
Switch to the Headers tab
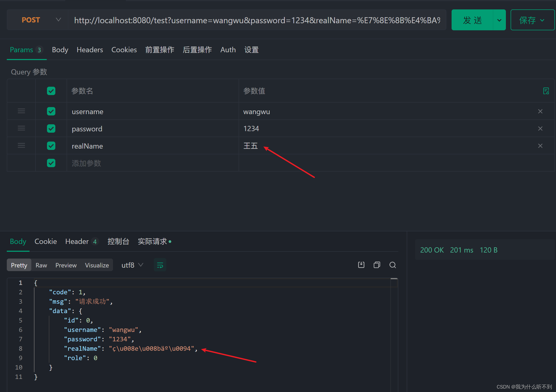[x=90, y=50]
